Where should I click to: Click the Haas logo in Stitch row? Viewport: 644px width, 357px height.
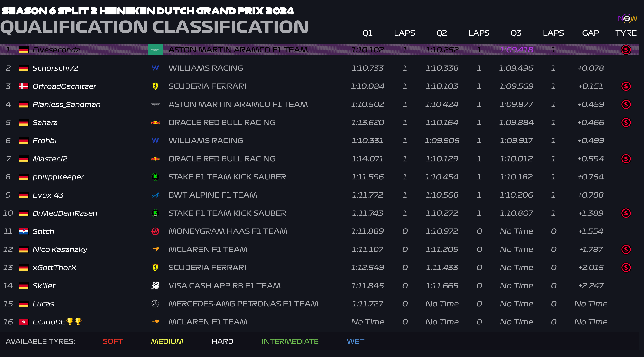pyautogui.click(x=155, y=231)
